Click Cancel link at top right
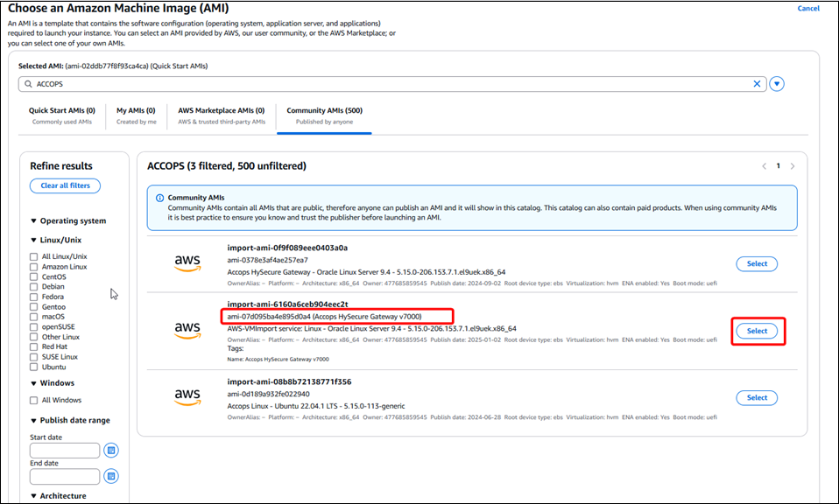Viewport: 839px width, 504px height. point(807,9)
